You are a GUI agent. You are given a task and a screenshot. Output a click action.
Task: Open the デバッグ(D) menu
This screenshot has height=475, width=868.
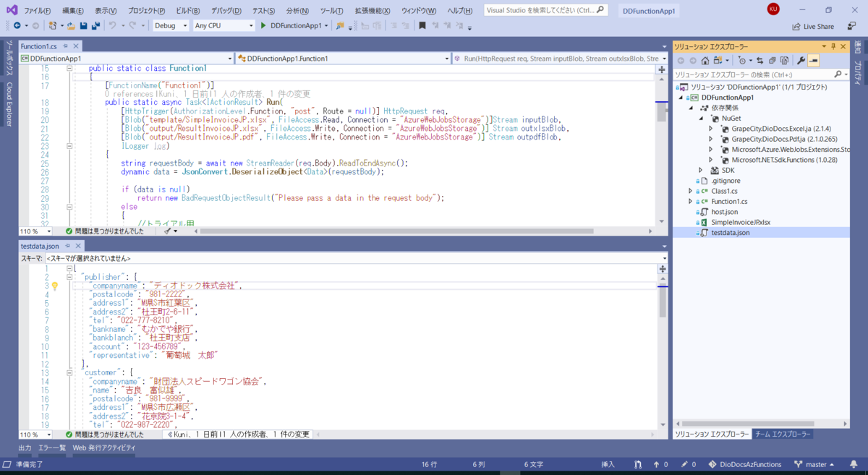227,12
